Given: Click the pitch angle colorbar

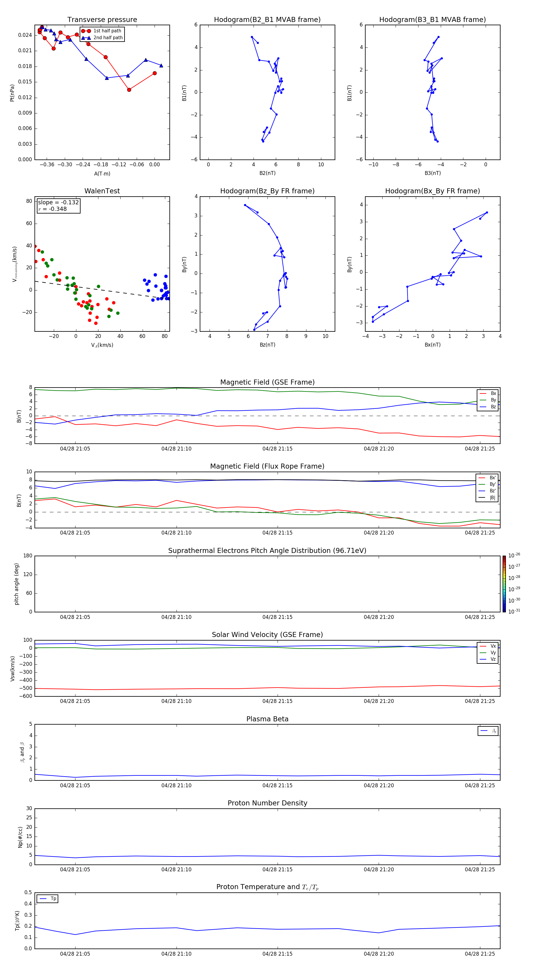Looking at the screenshot, I should pyautogui.click(x=504, y=584).
